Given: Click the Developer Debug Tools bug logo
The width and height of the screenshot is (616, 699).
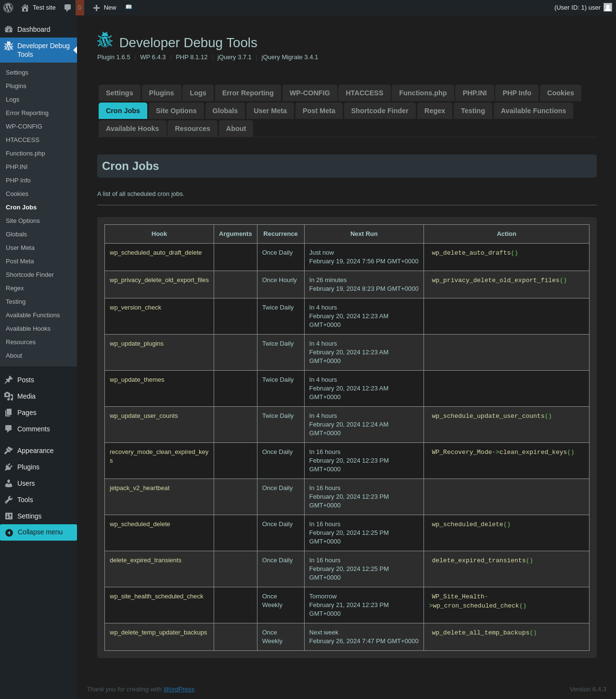Looking at the screenshot, I should coord(105,40).
